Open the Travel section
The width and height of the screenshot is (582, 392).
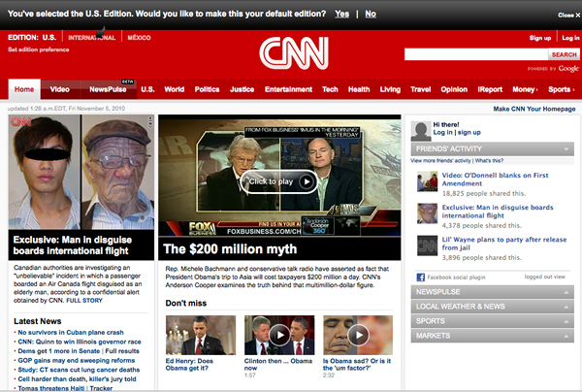(x=421, y=89)
